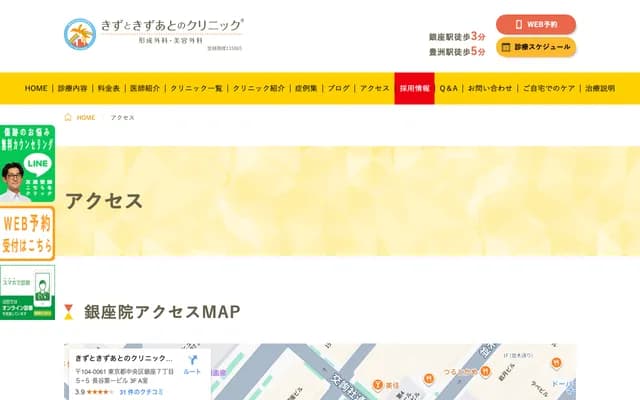Screen dimensions: 640x400
Task: Click the home icon in the breadcrumb
Action: coord(68,117)
